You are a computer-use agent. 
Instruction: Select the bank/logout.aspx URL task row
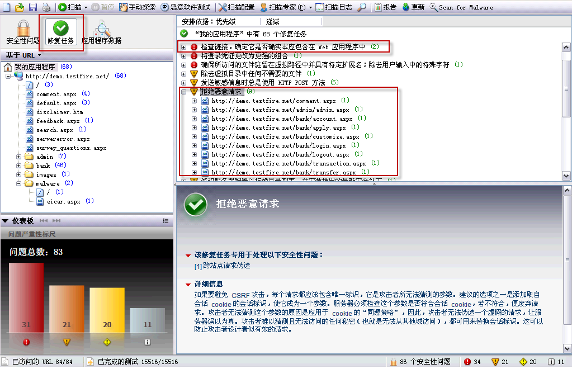click(281, 154)
